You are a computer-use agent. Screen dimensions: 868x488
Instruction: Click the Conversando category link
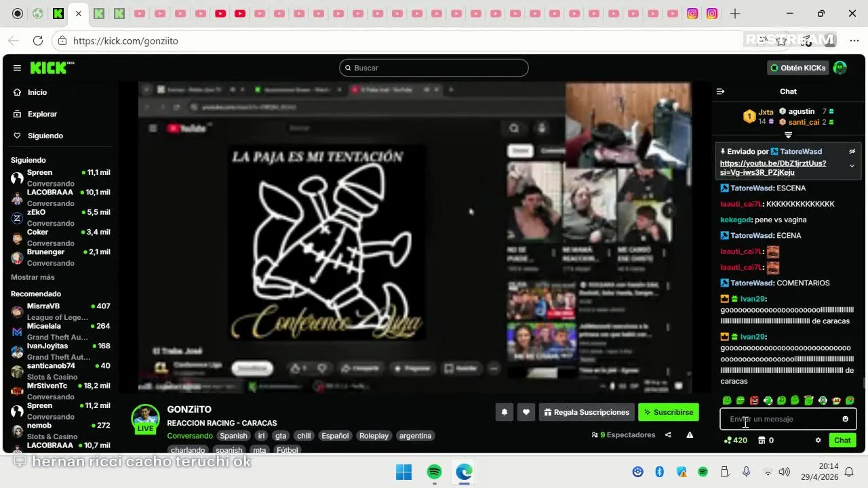point(190,436)
